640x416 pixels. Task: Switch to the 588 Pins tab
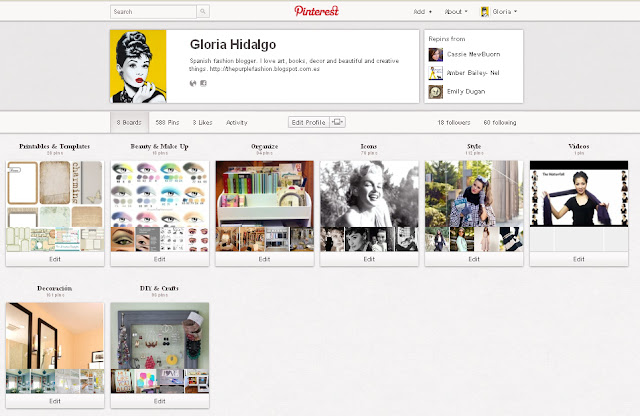[167, 122]
